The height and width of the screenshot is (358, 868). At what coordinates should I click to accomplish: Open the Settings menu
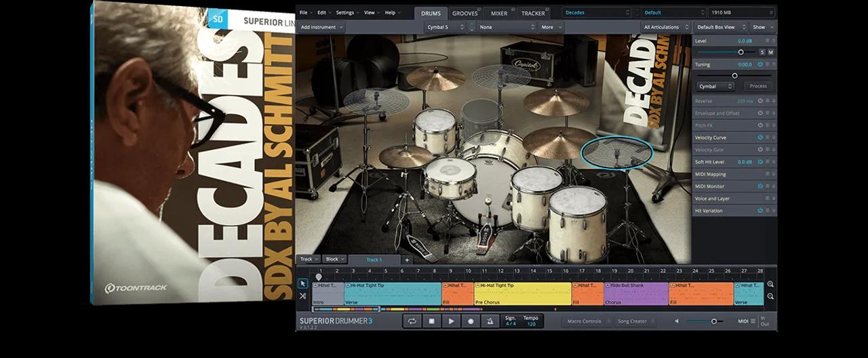[347, 12]
